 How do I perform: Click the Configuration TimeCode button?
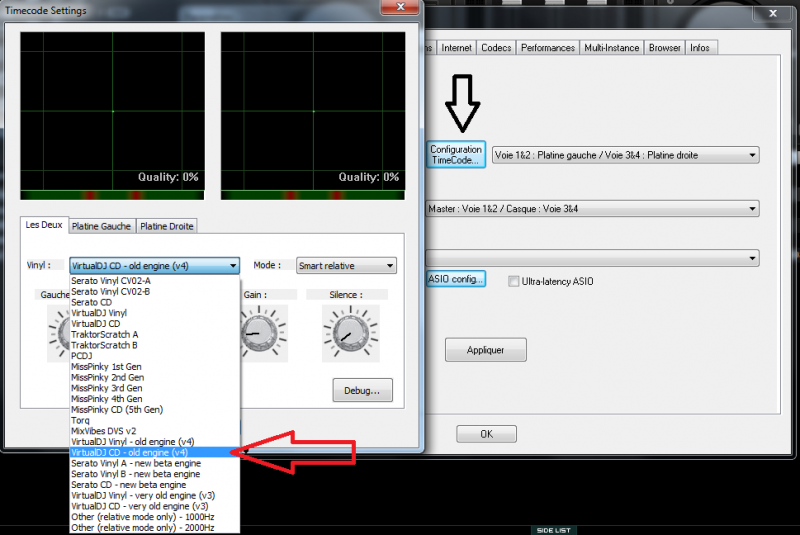[x=456, y=155]
